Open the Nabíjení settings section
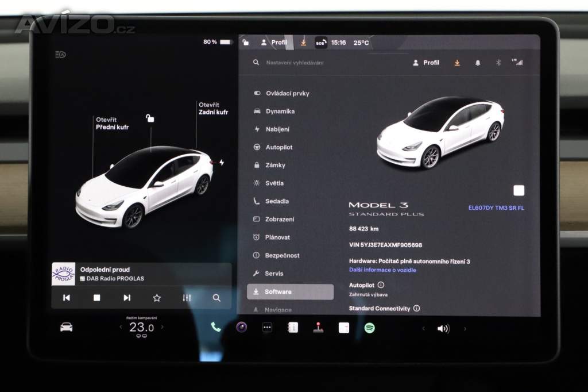This screenshot has width=588, height=392. point(277,129)
